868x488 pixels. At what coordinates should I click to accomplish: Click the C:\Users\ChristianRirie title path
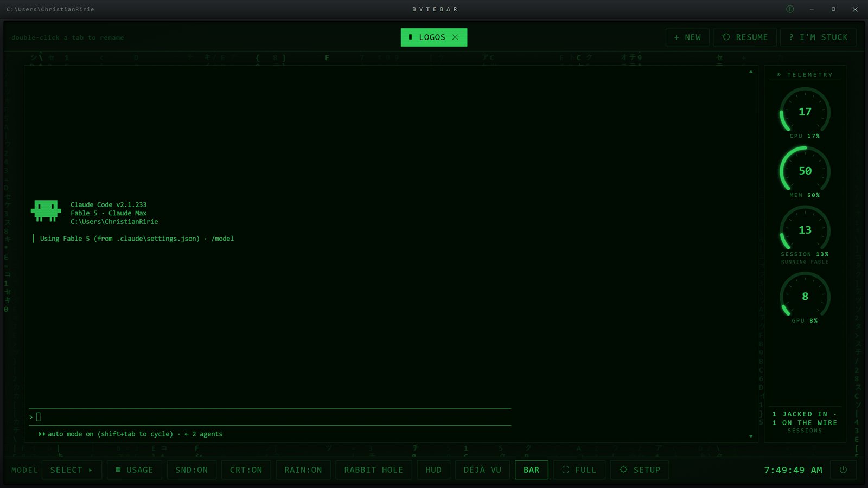point(50,9)
